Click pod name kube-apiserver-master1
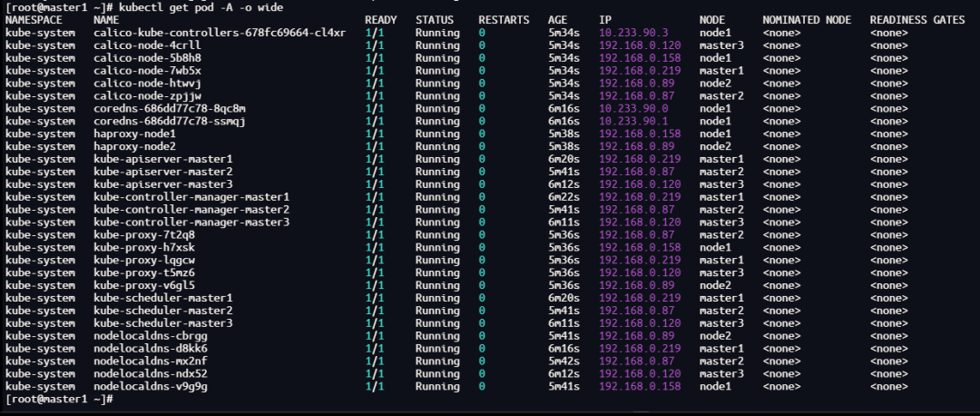 163,159
